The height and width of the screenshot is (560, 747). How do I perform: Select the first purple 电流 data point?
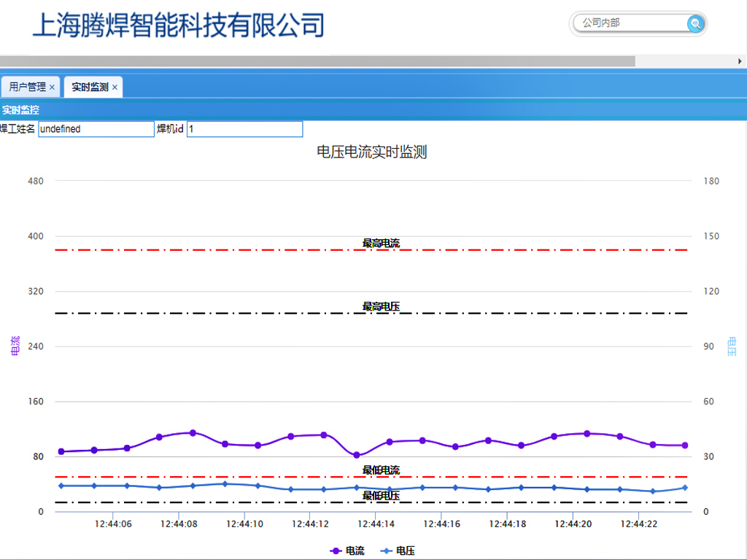click(61, 451)
